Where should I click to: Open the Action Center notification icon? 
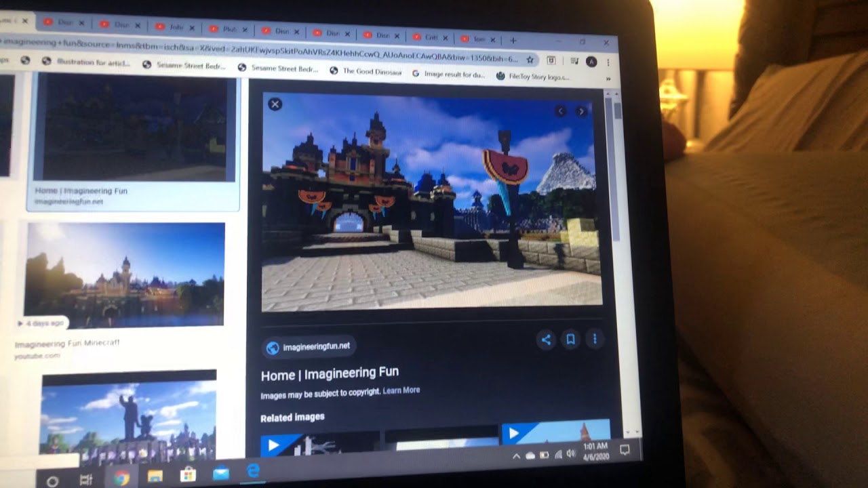625,449
